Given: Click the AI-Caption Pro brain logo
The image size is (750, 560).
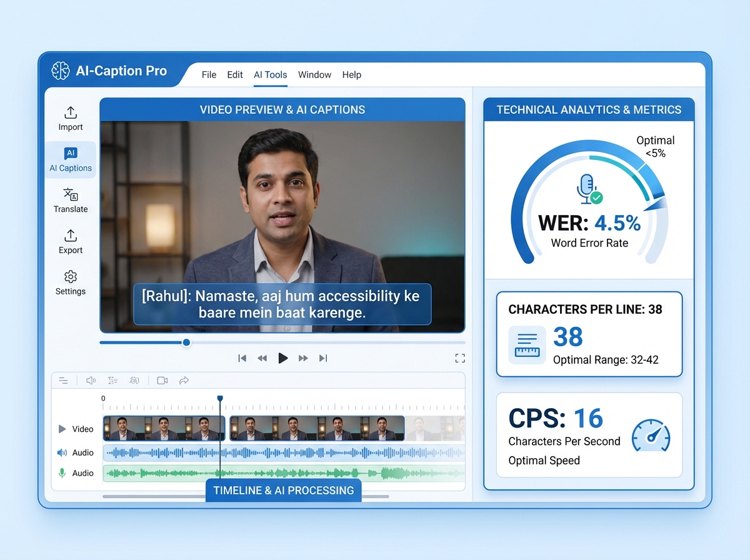Looking at the screenshot, I should (x=59, y=71).
